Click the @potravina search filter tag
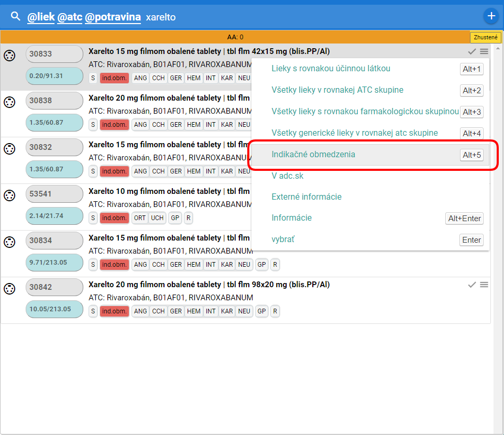This screenshot has width=504, height=435. click(x=113, y=17)
